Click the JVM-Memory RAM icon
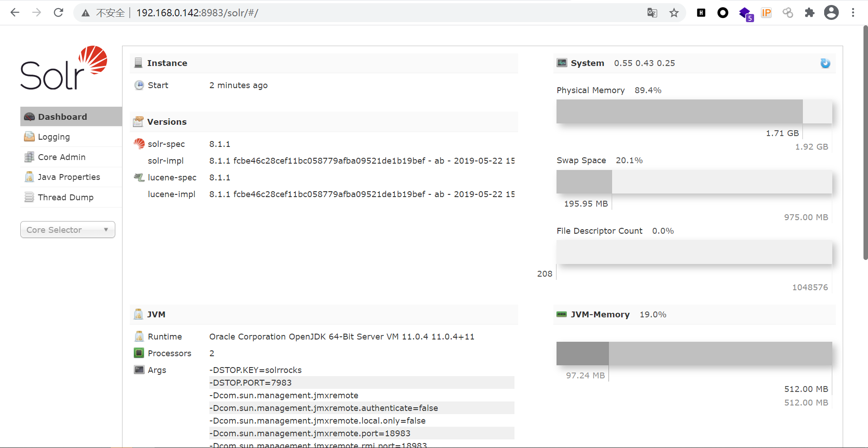The width and height of the screenshot is (868, 448). [562, 314]
